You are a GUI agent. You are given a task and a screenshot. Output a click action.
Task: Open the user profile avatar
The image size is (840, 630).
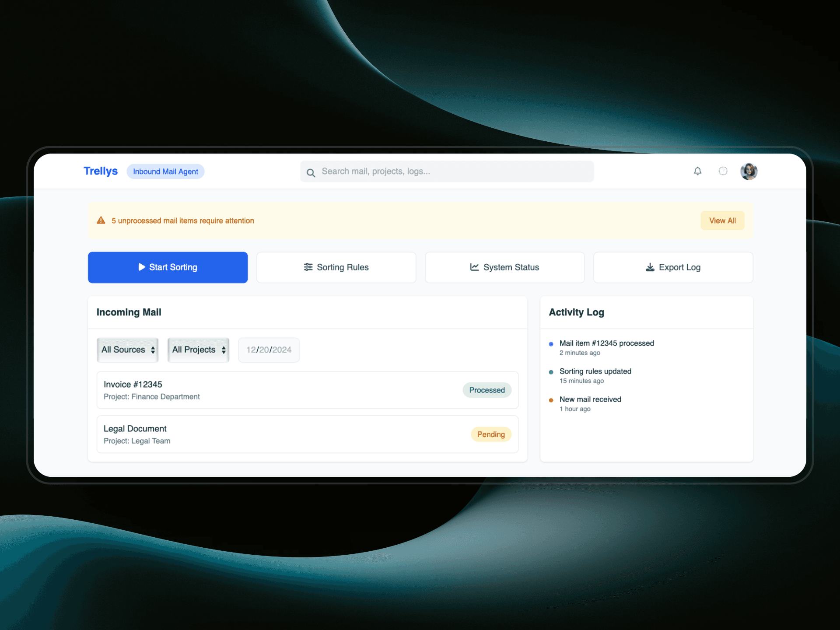coord(749,171)
